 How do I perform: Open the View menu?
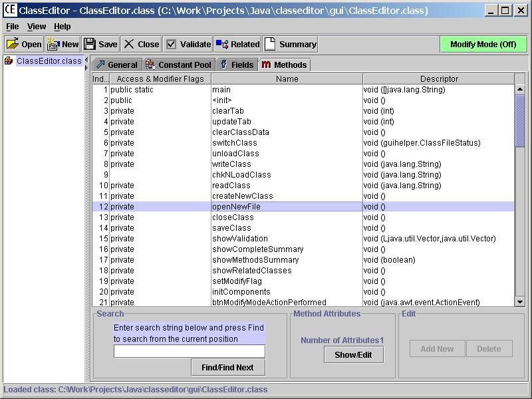[x=35, y=26]
